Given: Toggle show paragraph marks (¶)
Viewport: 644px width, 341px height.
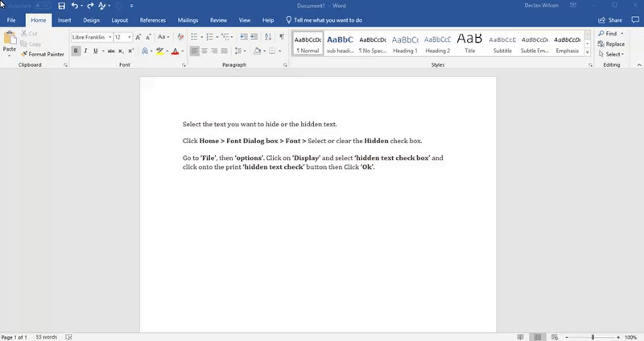Looking at the screenshot, I should pyautogui.click(x=281, y=37).
